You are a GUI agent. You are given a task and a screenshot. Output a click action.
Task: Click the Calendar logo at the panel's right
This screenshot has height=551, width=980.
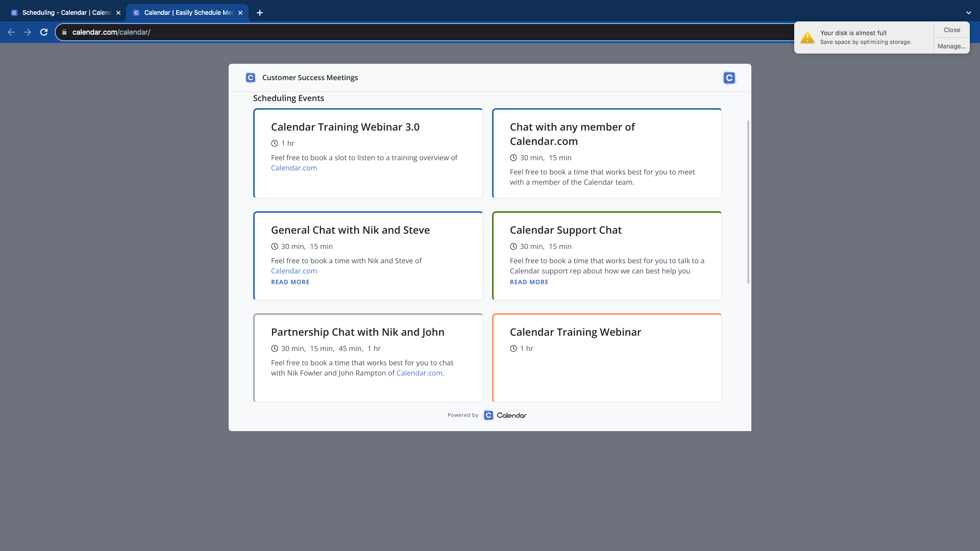tap(729, 78)
